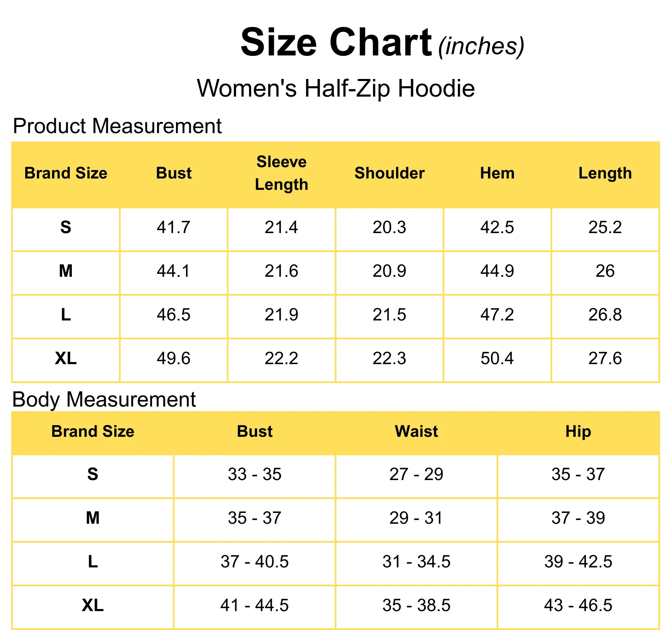The height and width of the screenshot is (630, 672).
Task: Select the Sleeve Length column header
Action: [281, 173]
